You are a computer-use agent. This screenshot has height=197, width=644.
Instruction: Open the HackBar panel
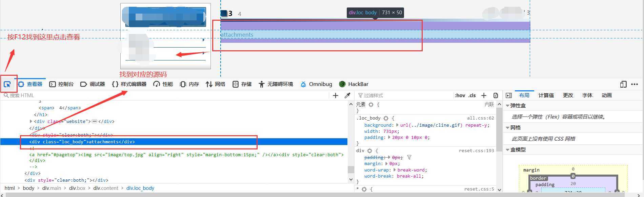(x=354, y=84)
